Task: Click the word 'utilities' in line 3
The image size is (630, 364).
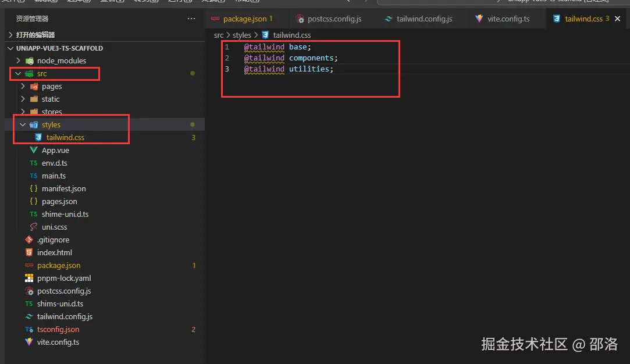Action: (309, 69)
